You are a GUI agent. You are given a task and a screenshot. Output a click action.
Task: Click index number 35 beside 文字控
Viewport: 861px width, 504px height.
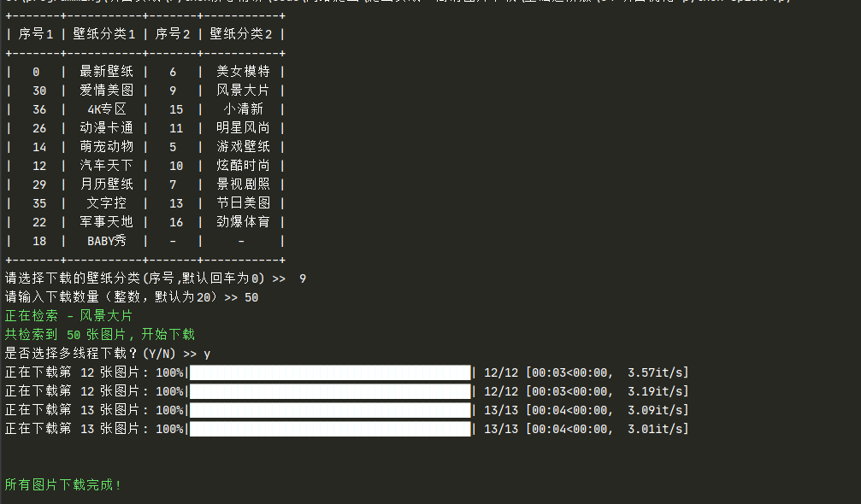click(x=39, y=203)
